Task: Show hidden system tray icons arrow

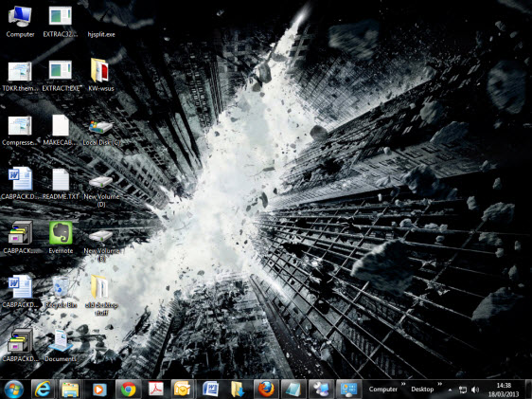Action: (450, 390)
